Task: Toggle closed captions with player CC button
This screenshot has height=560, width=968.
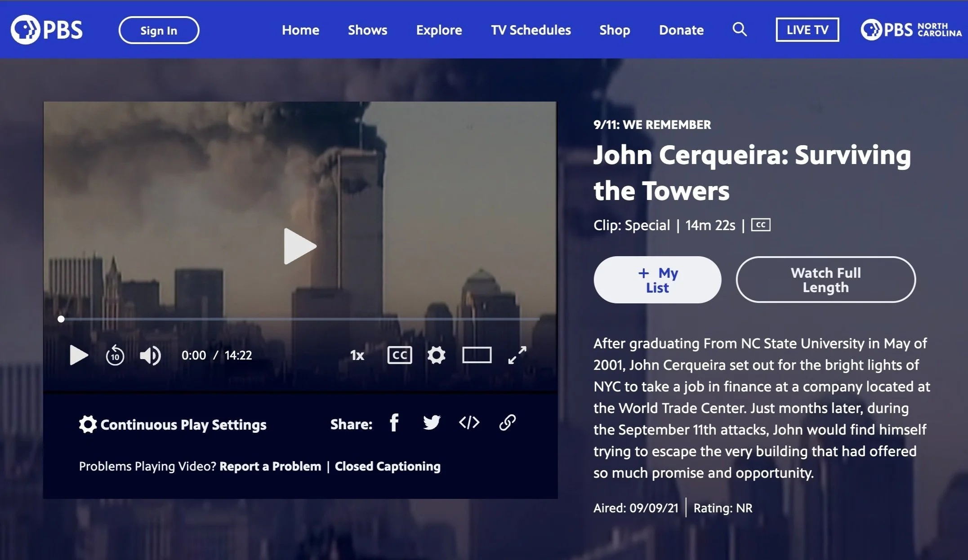Action: [x=399, y=356]
